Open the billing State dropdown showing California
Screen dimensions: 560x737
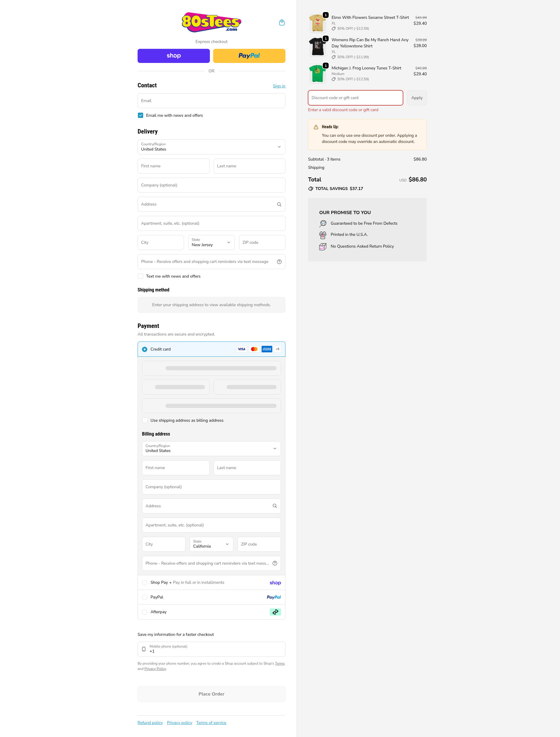211,544
